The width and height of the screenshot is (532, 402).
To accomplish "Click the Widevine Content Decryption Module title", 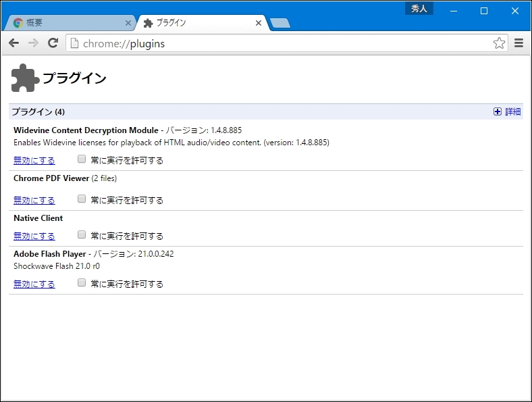I will 86,130.
